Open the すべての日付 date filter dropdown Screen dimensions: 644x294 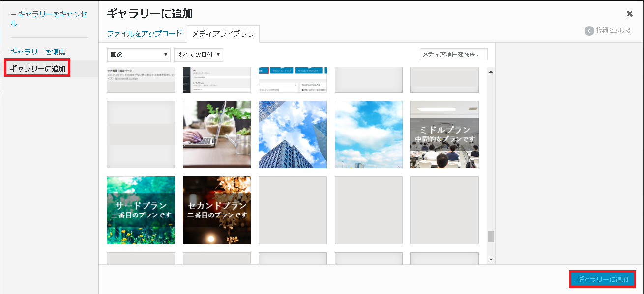tap(199, 54)
